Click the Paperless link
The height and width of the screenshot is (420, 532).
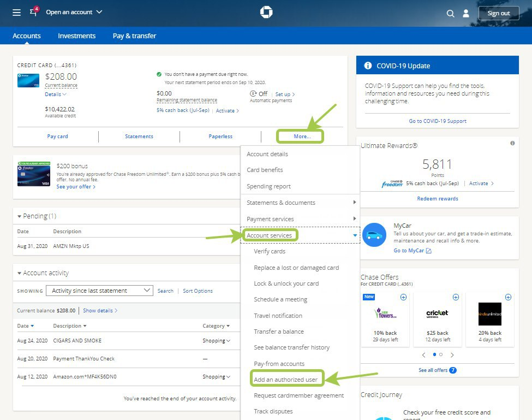220,137
